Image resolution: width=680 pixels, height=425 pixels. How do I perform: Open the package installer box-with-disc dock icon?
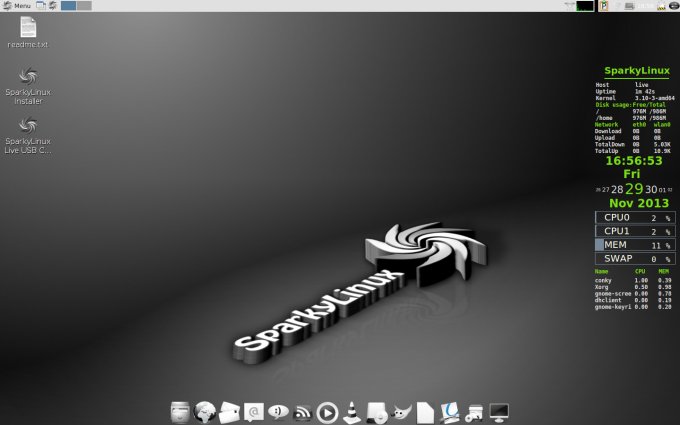[474, 413]
